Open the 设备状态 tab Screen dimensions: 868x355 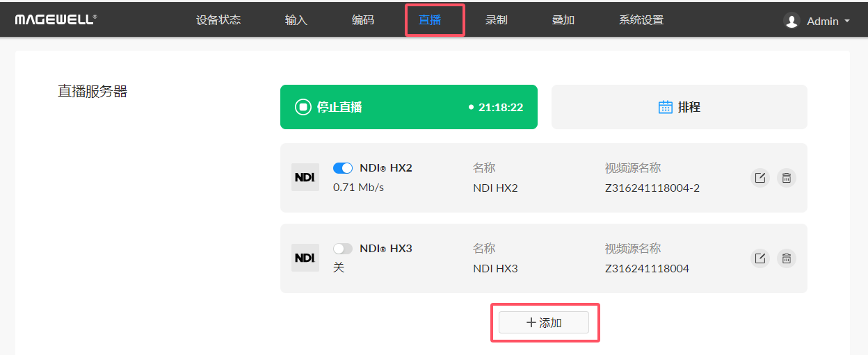[x=218, y=20]
